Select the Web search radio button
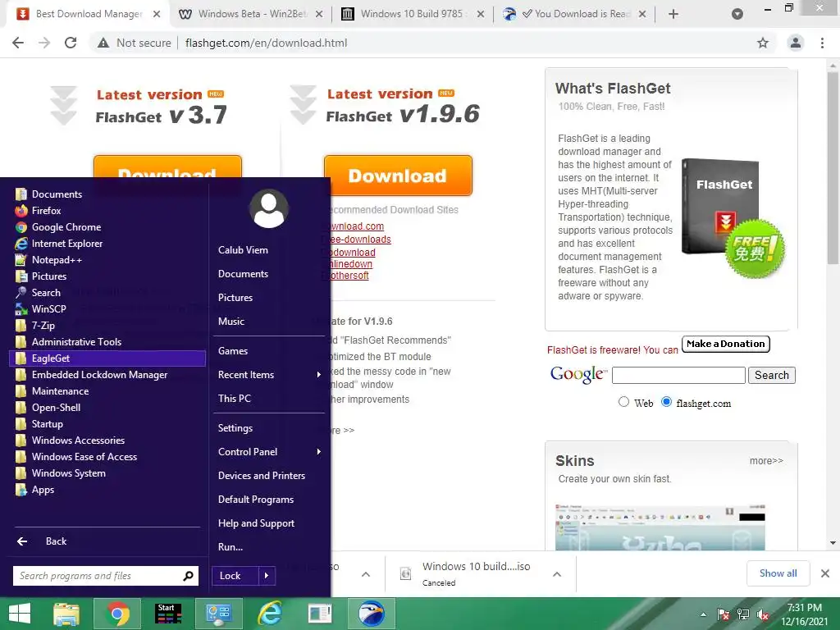Image resolution: width=840 pixels, height=630 pixels. [x=623, y=402]
